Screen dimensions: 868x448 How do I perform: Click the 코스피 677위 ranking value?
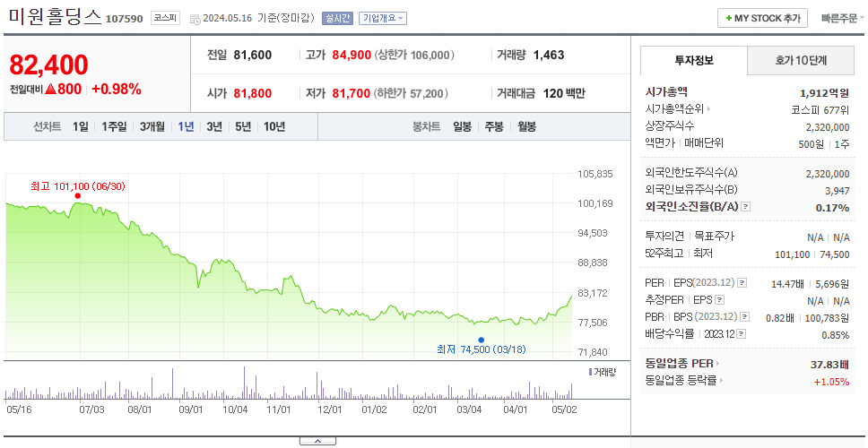(820, 109)
